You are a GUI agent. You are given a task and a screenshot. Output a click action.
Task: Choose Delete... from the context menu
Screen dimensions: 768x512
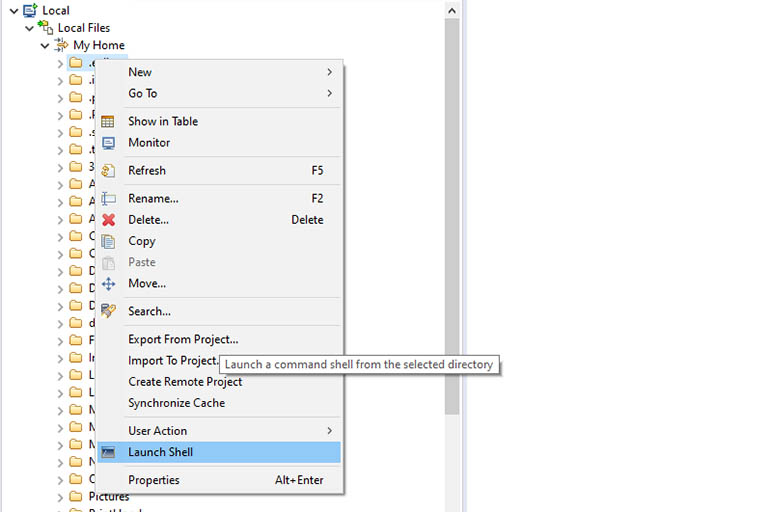(x=219, y=219)
